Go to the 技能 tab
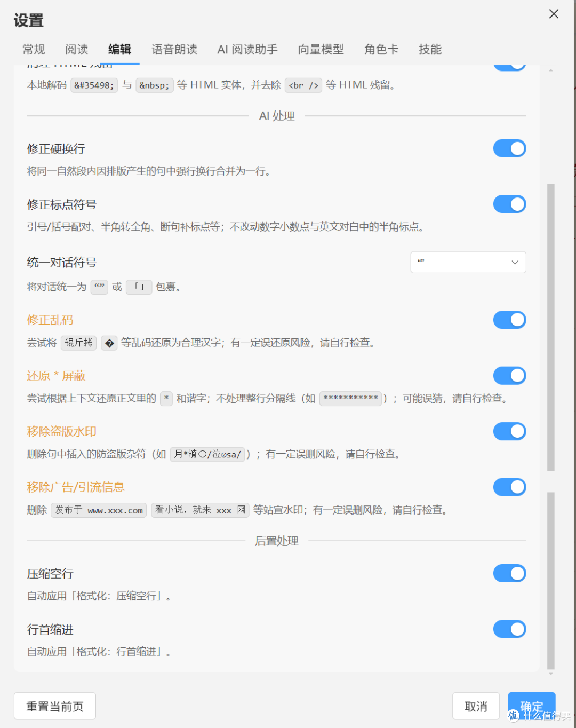Viewport: 576px width, 728px height. click(430, 50)
